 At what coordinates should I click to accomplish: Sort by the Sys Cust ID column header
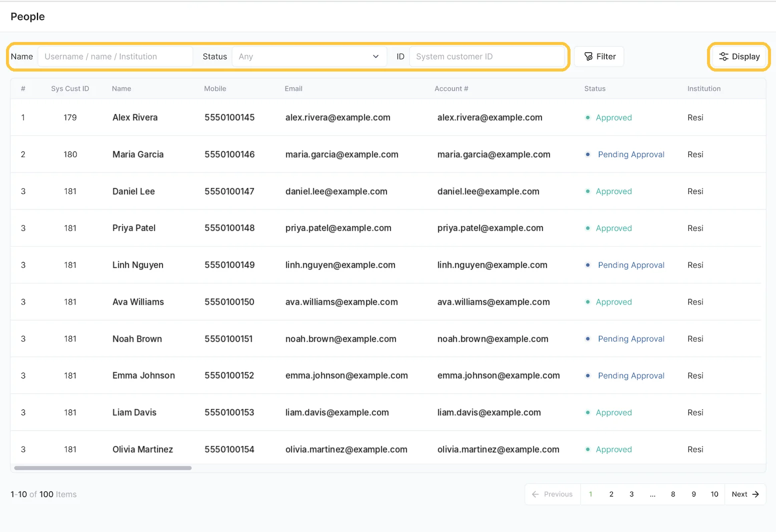click(70, 88)
